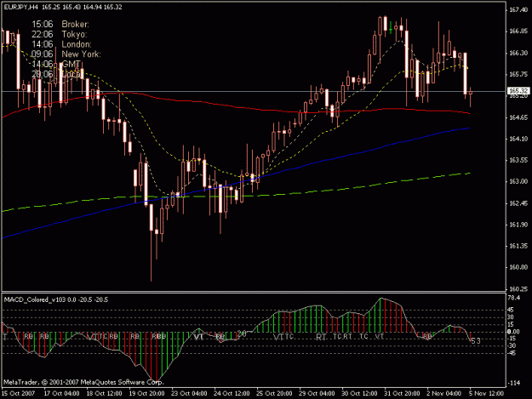This screenshot has height=399, width=532.
Task: Click the green candle near the chart high
Action: tap(391, 27)
